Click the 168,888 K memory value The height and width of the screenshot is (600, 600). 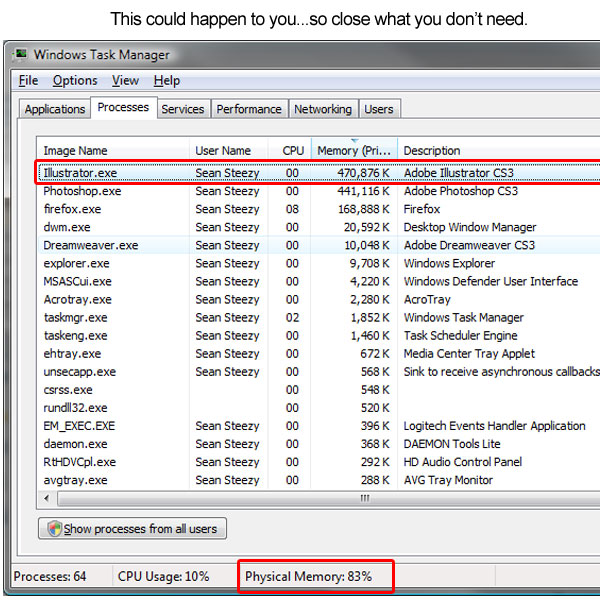[x=364, y=209]
